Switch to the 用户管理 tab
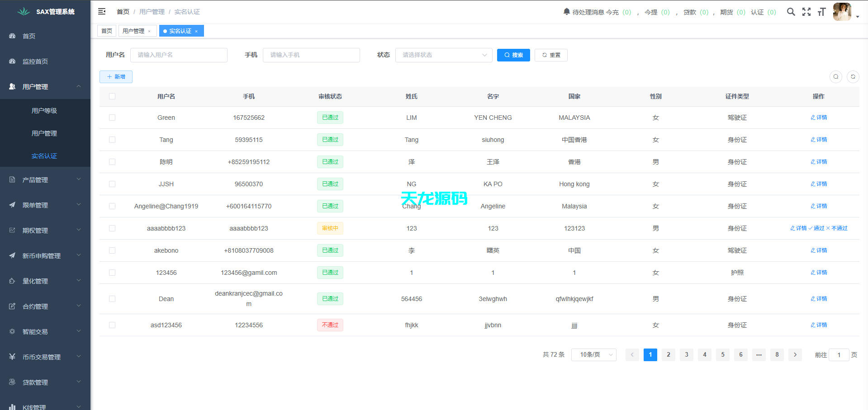 point(134,31)
